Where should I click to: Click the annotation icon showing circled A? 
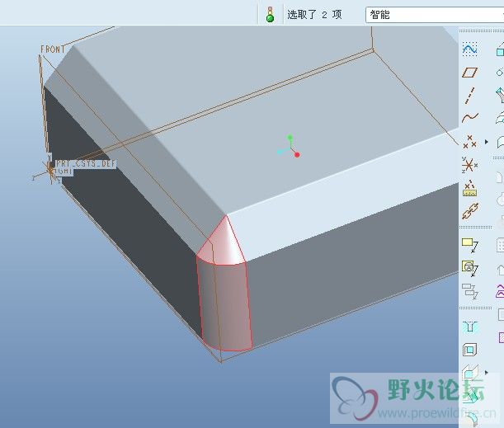pos(470,268)
